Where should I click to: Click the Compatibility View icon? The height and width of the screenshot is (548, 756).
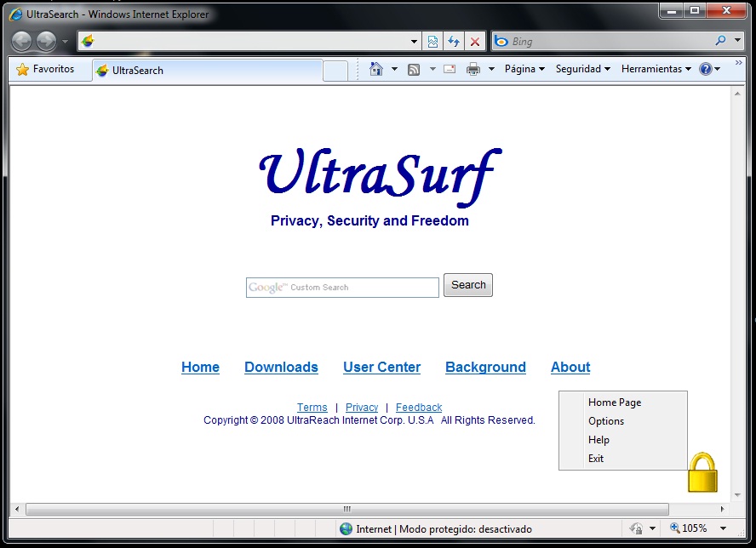click(432, 42)
